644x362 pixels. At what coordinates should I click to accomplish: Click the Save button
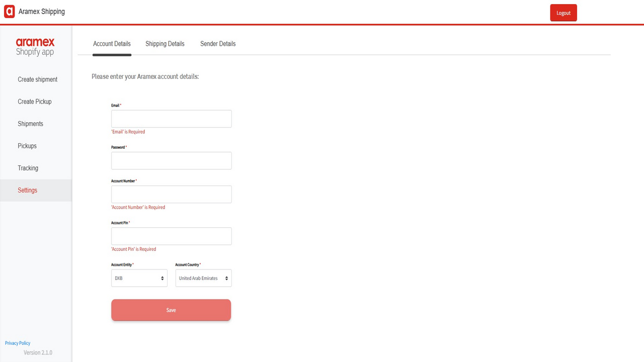(x=171, y=310)
